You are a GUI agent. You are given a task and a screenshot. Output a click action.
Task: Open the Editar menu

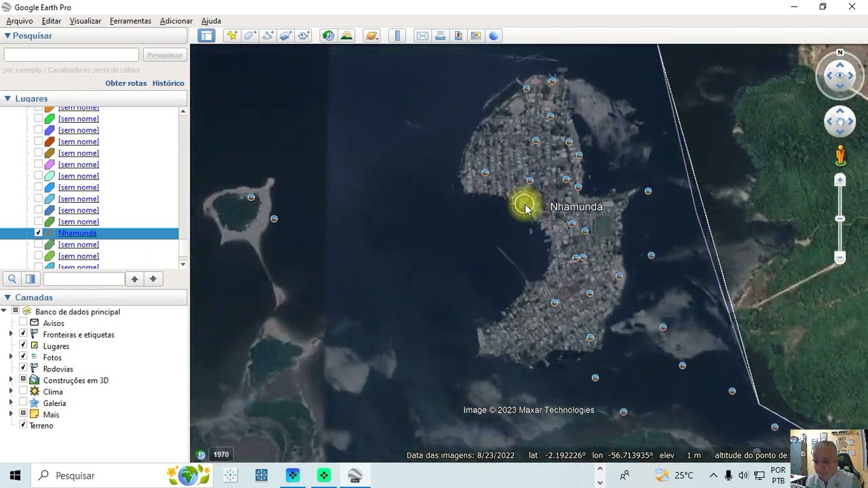pos(52,21)
